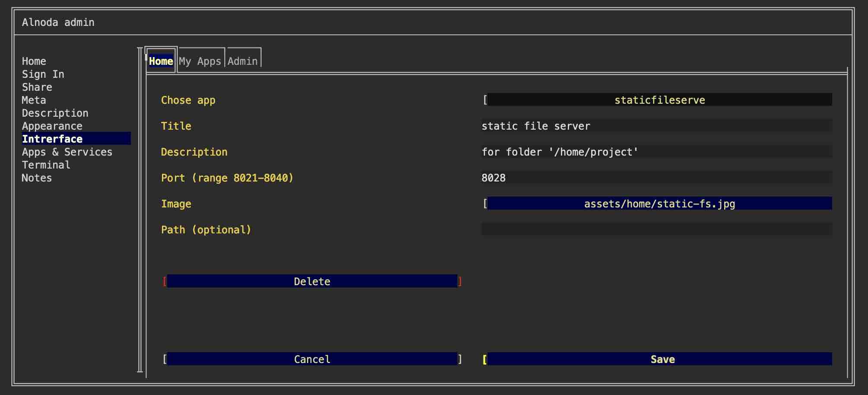868x395 pixels.
Task: Click the Save button
Action: (x=659, y=359)
